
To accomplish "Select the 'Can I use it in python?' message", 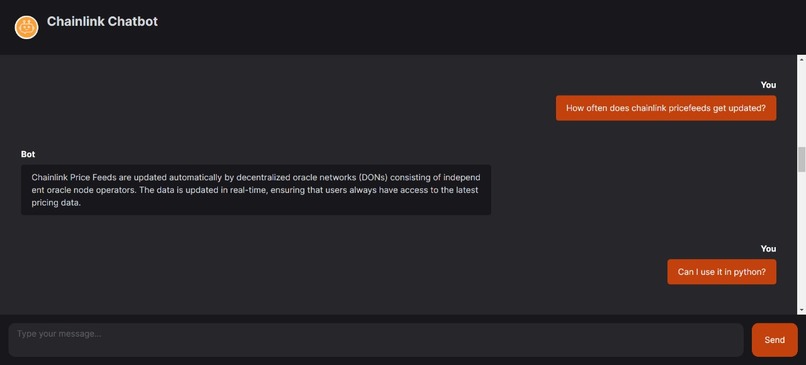I will click(722, 271).
